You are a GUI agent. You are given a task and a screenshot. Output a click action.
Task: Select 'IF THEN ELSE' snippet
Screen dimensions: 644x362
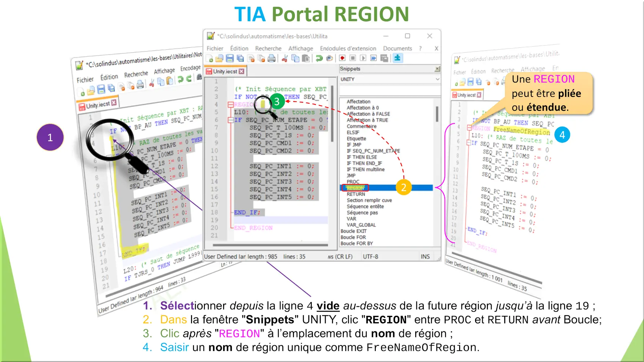tap(362, 157)
